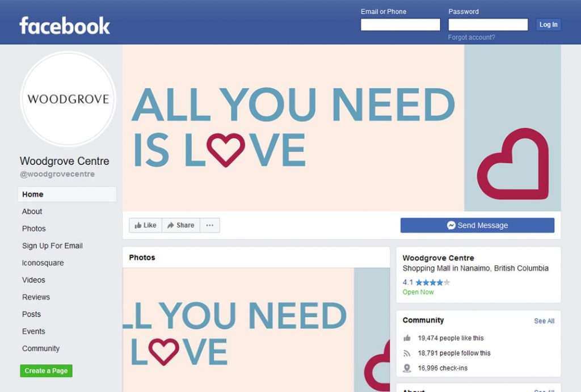Click the green Create a Page button
581x392 pixels.
(47, 371)
